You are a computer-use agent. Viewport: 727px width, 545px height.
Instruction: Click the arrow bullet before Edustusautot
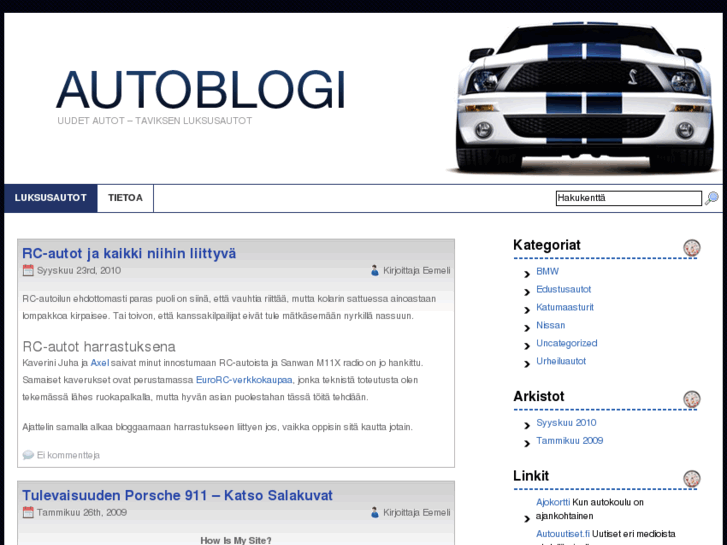point(527,292)
